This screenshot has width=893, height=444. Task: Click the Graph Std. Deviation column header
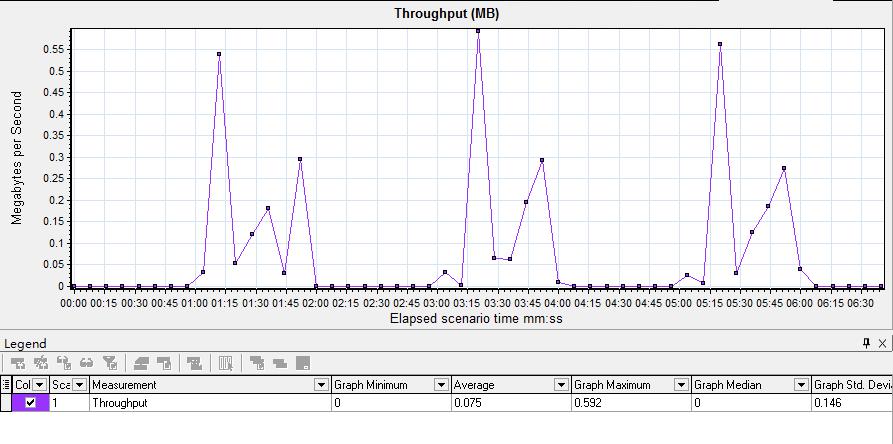852,385
